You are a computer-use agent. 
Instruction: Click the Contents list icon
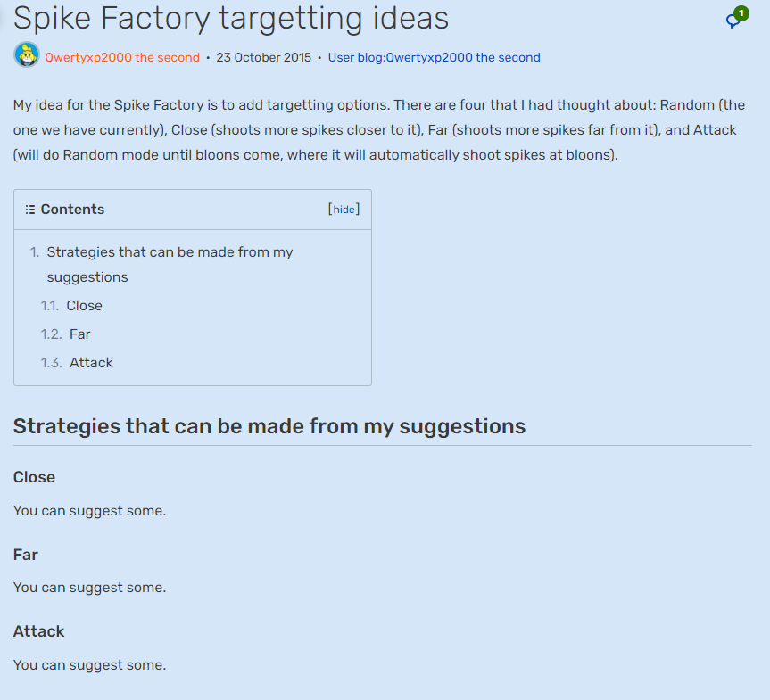point(29,210)
